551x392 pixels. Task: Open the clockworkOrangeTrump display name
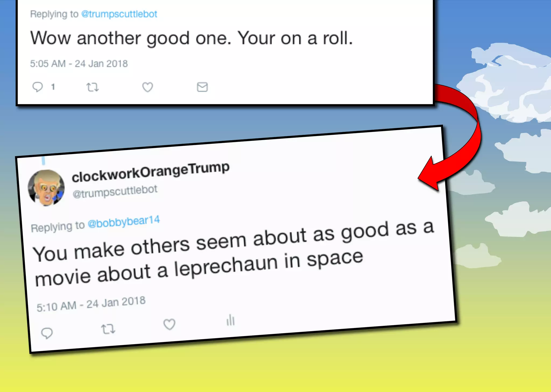(151, 172)
